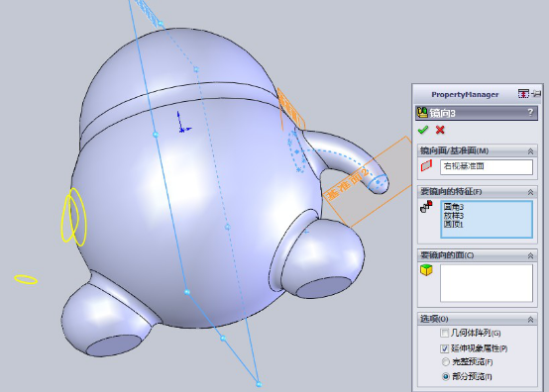Select the 部分预览(T) radio button

pyautogui.click(x=445, y=376)
